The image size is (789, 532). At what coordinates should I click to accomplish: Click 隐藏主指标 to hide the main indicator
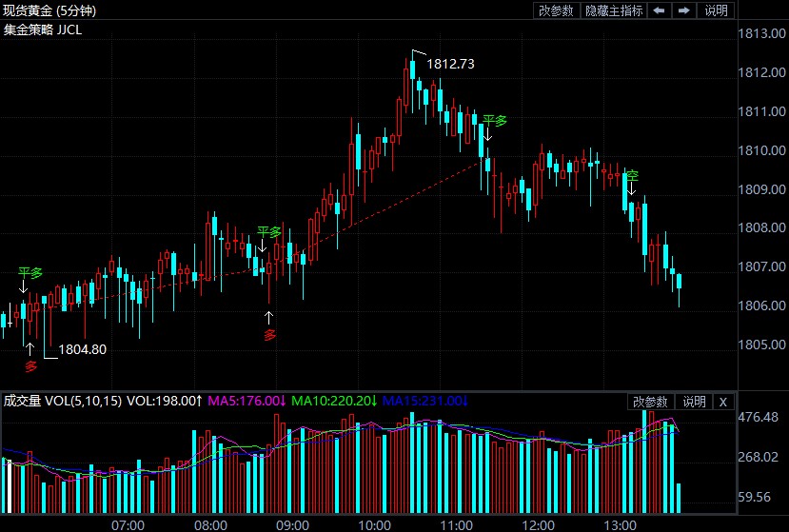pos(614,10)
